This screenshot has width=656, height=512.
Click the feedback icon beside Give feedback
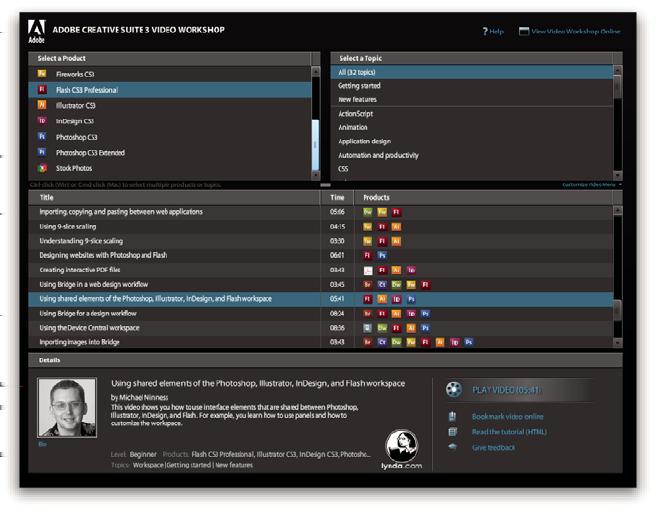[452, 447]
